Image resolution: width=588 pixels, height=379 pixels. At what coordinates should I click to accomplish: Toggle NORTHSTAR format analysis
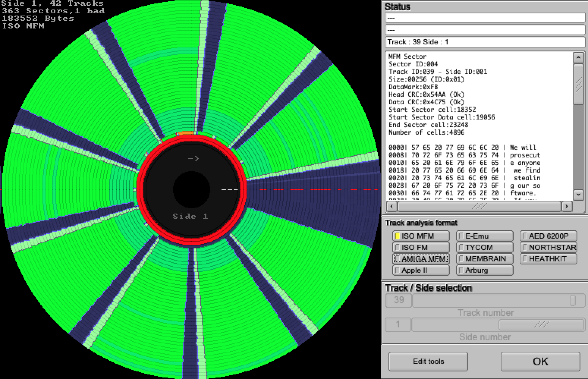click(548, 247)
